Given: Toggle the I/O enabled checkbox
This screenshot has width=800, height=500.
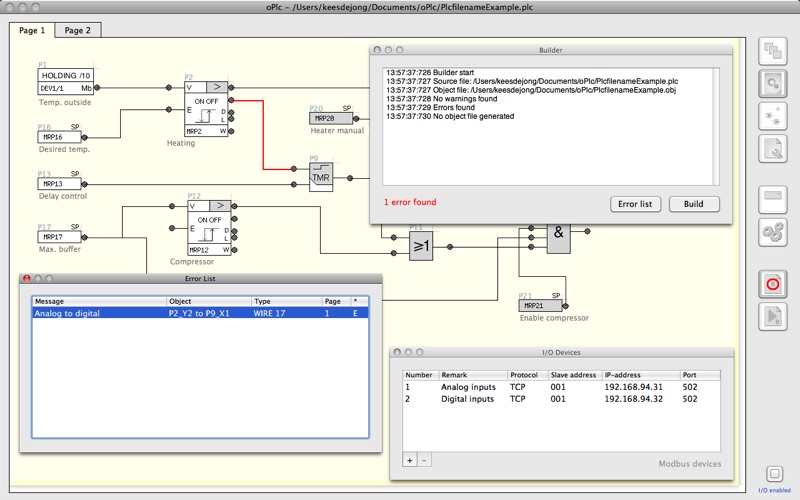Looking at the screenshot, I should (774, 473).
